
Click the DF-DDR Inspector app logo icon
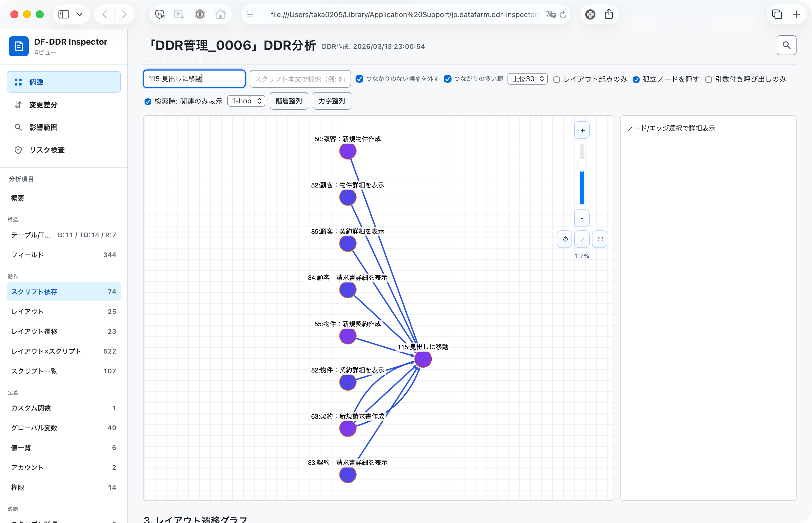19,46
